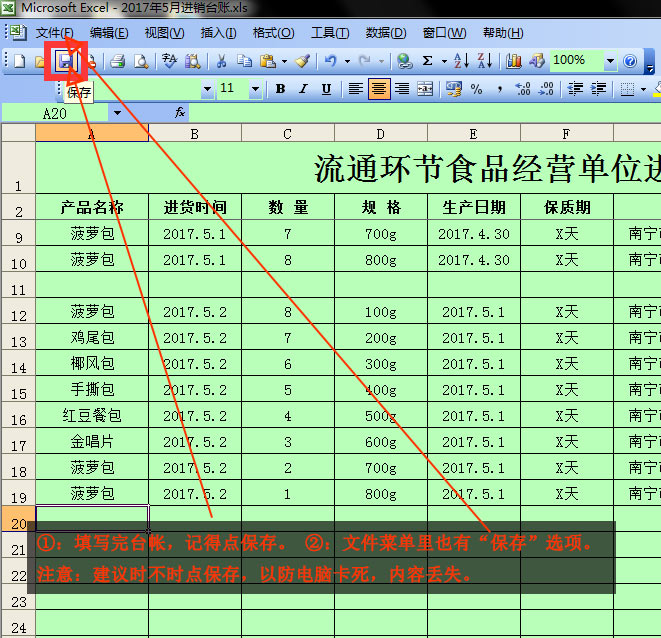Click the Cut scissors icon

point(221,61)
